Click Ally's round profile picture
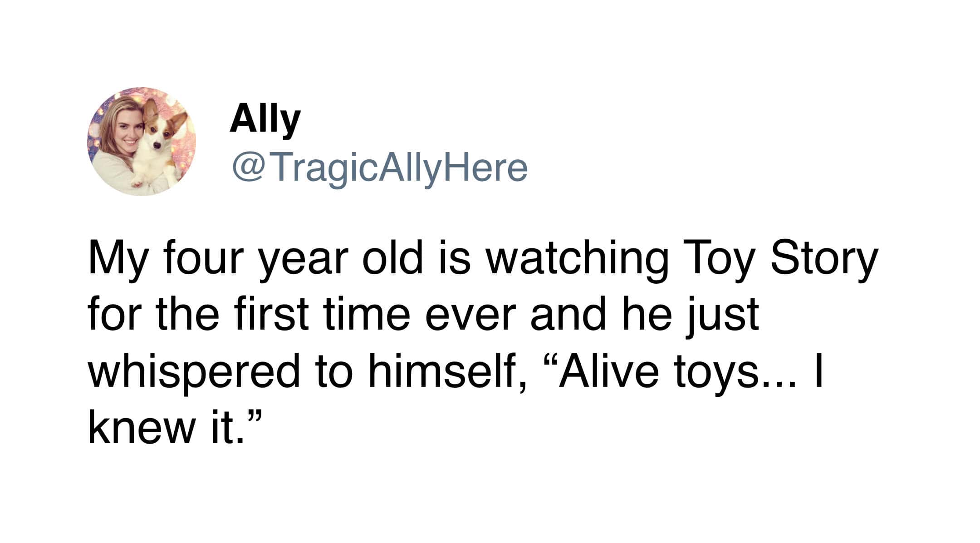 [x=141, y=142]
